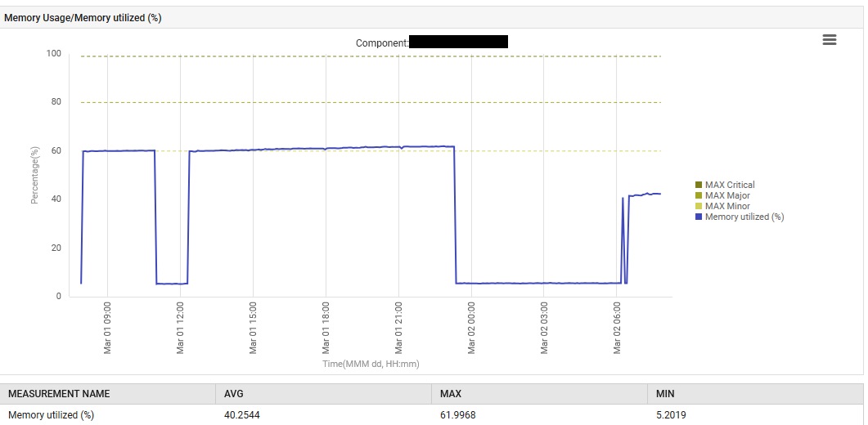Click the MAX Minor yellow legend swatch

(x=699, y=206)
